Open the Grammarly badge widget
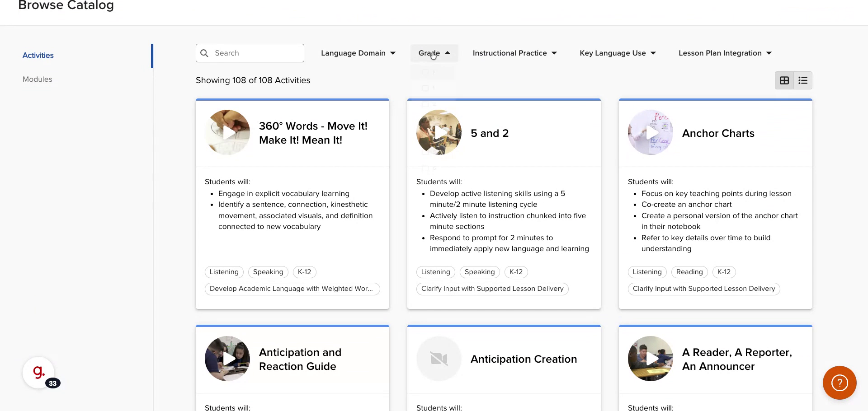Image resolution: width=868 pixels, height=411 pixels. point(39,373)
